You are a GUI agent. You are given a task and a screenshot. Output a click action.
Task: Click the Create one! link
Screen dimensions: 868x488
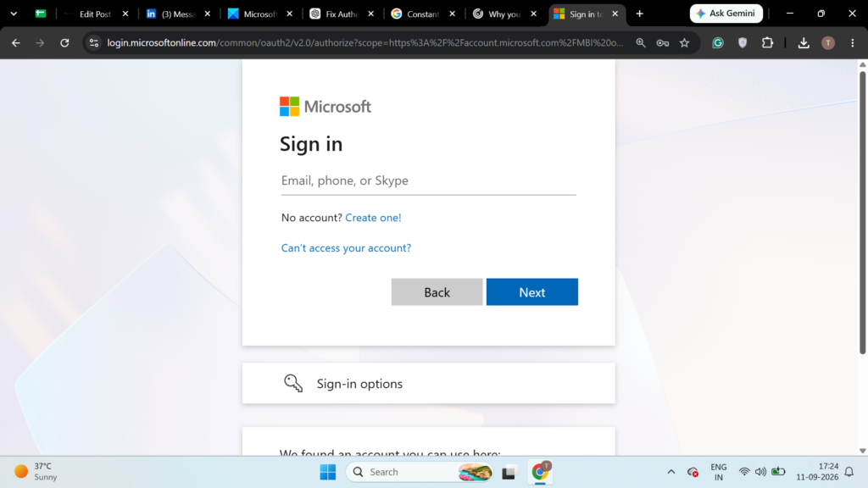tap(373, 218)
